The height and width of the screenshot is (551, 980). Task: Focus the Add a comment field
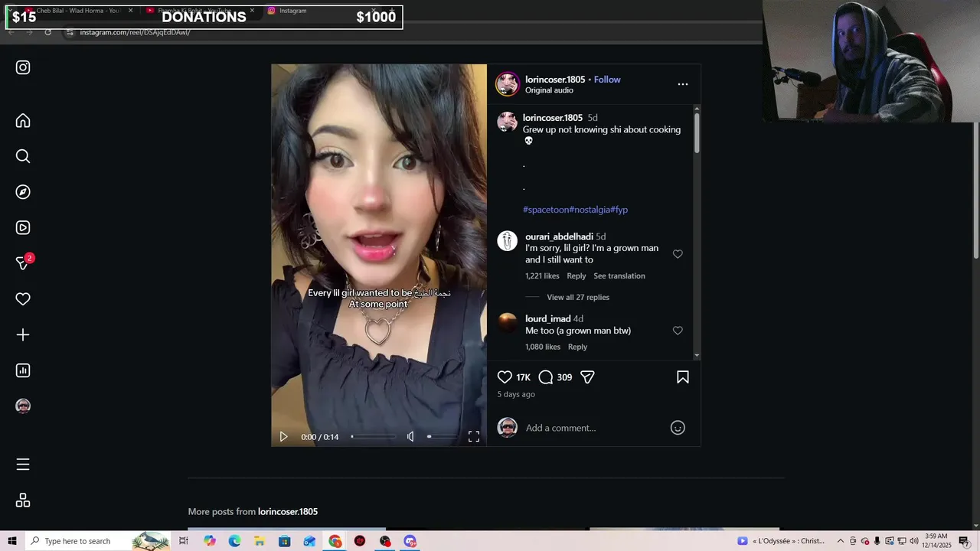click(x=593, y=428)
